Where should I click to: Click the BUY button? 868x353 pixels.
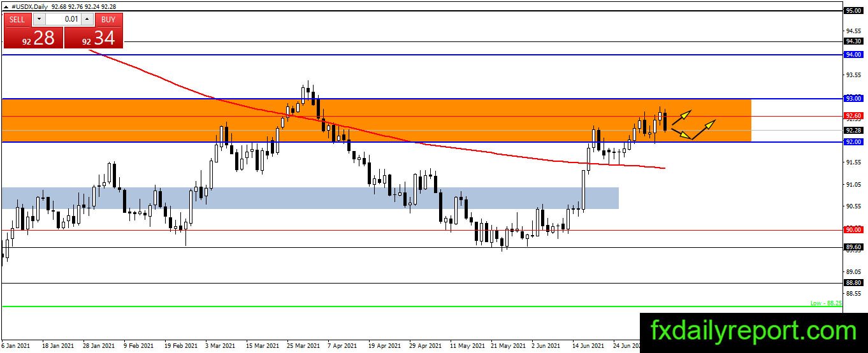click(x=109, y=20)
